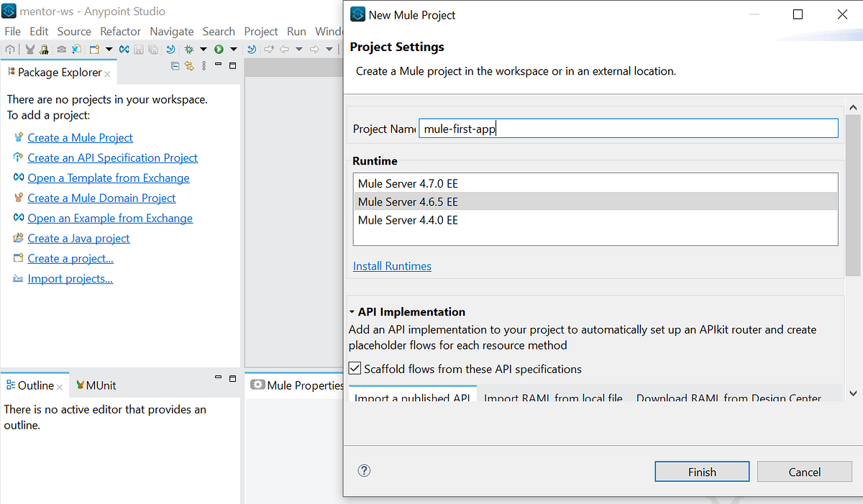Select the Run icon in the toolbar
The width and height of the screenshot is (863, 504).
coord(219,49)
